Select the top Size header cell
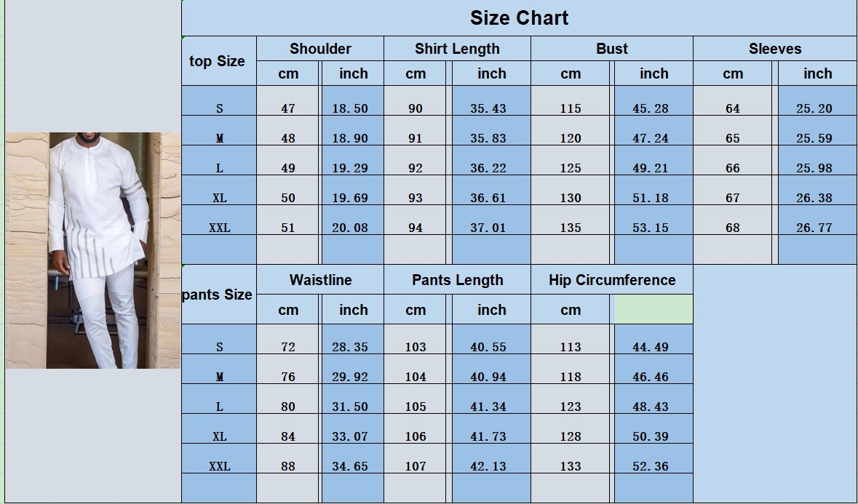The image size is (858, 504). point(219,61)
